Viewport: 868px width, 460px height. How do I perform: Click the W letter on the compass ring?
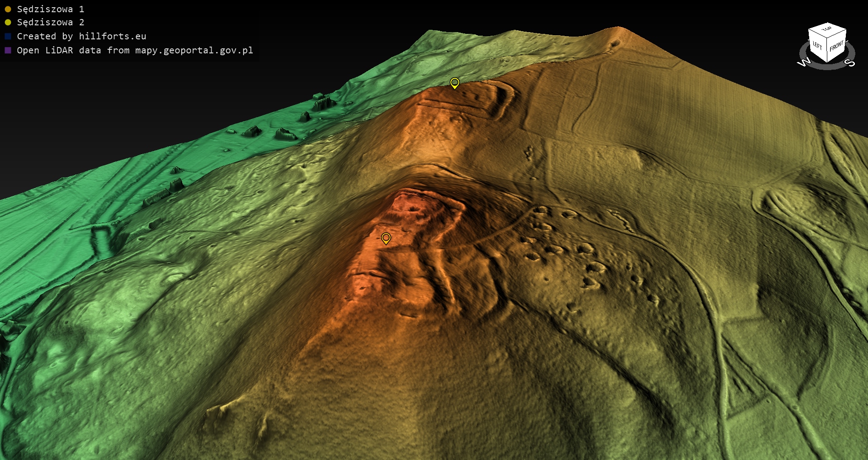[803, 62]
